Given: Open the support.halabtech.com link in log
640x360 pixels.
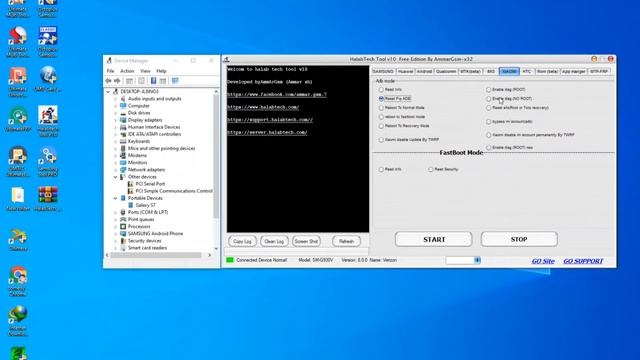Looking at the screenshot, I should click(270, 120).
